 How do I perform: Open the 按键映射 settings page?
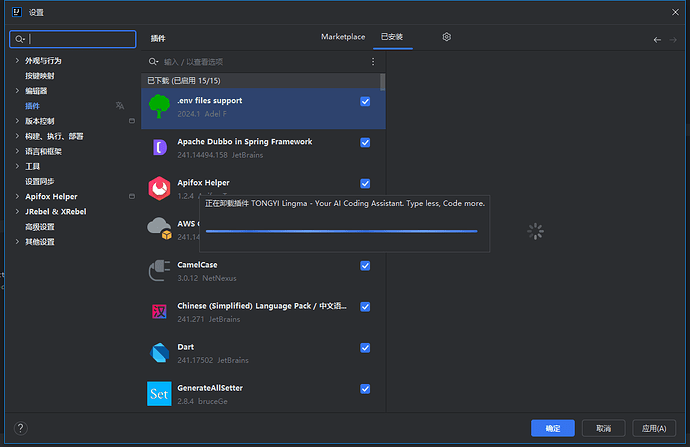tap(40, 76)
